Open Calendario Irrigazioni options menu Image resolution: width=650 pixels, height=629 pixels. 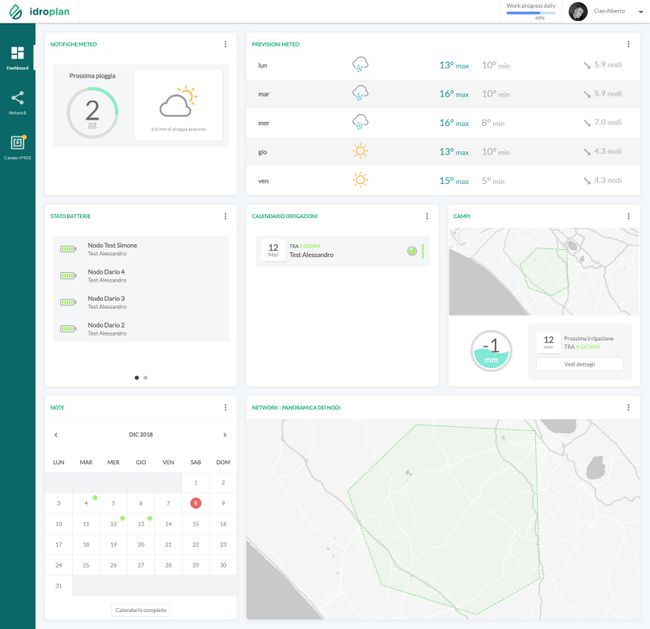427,216
